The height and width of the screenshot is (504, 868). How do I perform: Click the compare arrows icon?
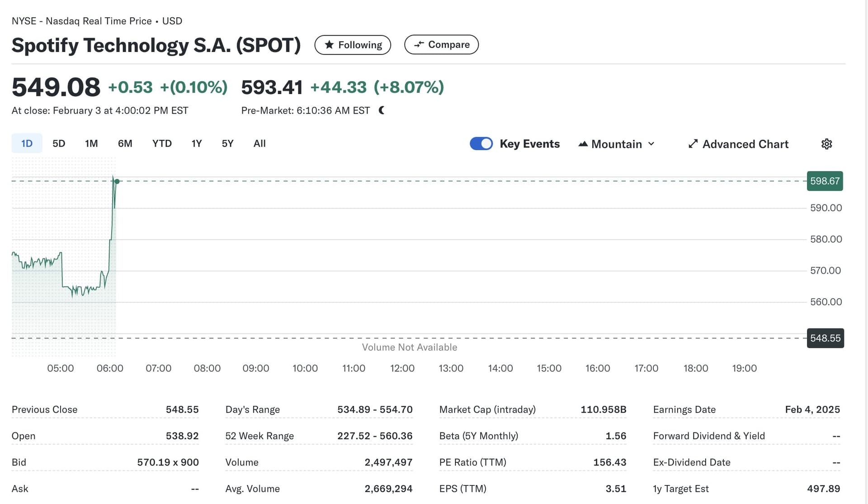tap(419, 44)
